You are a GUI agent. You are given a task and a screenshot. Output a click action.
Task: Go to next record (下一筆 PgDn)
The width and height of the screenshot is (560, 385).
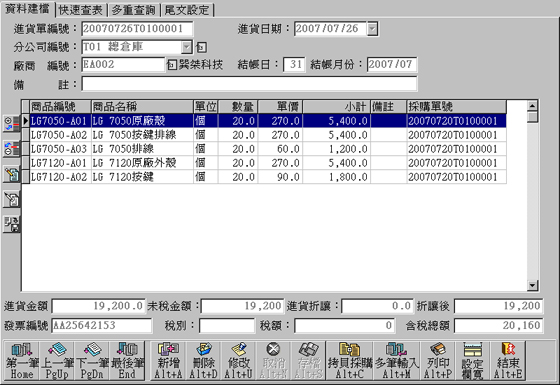coord(92,360)
